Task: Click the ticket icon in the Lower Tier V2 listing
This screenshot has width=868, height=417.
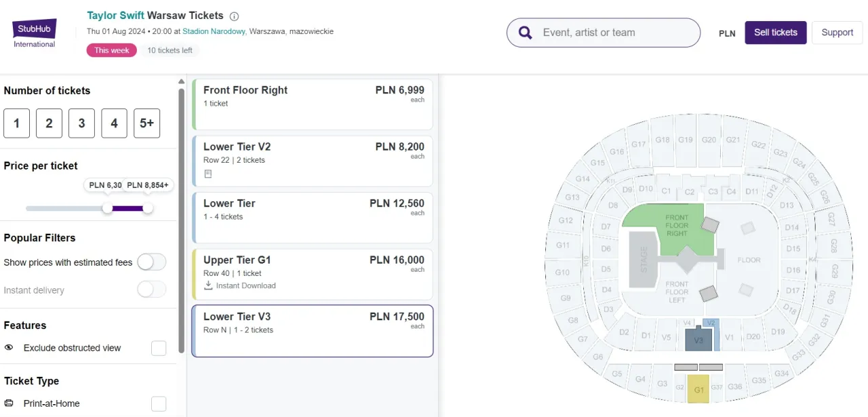Action: 207,174
